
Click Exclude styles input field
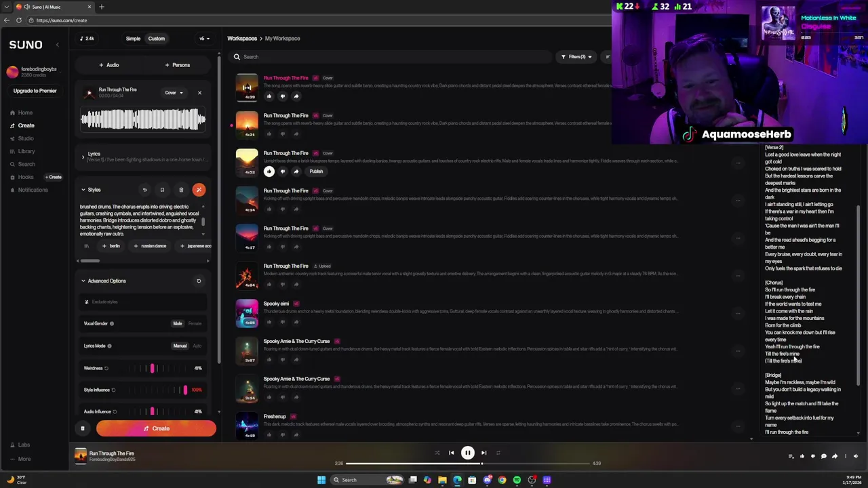(143, 302)
